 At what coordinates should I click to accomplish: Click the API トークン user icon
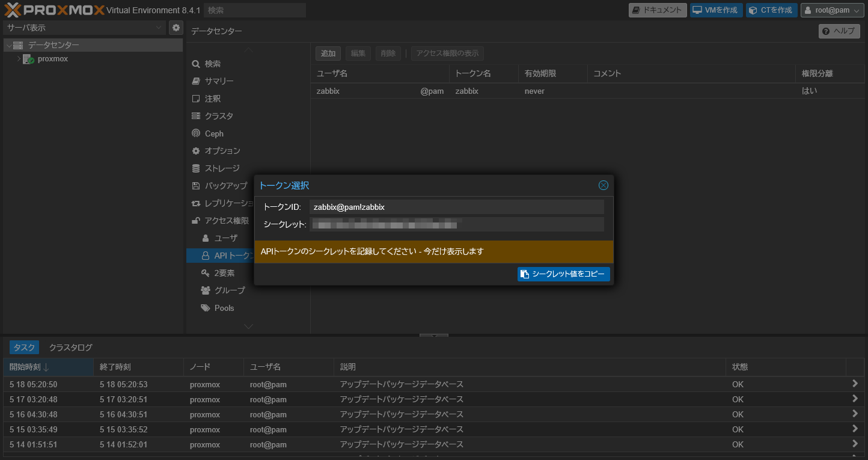(x=206, y=256)
